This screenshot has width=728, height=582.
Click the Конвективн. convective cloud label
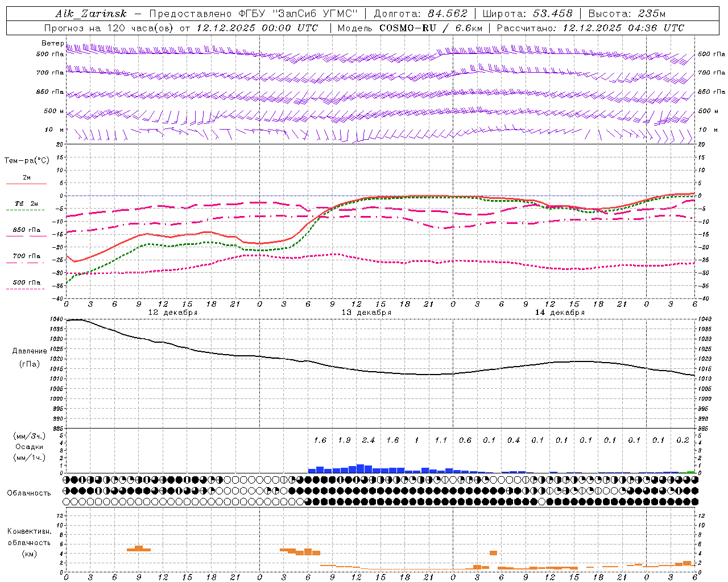(x=29, y=531)
